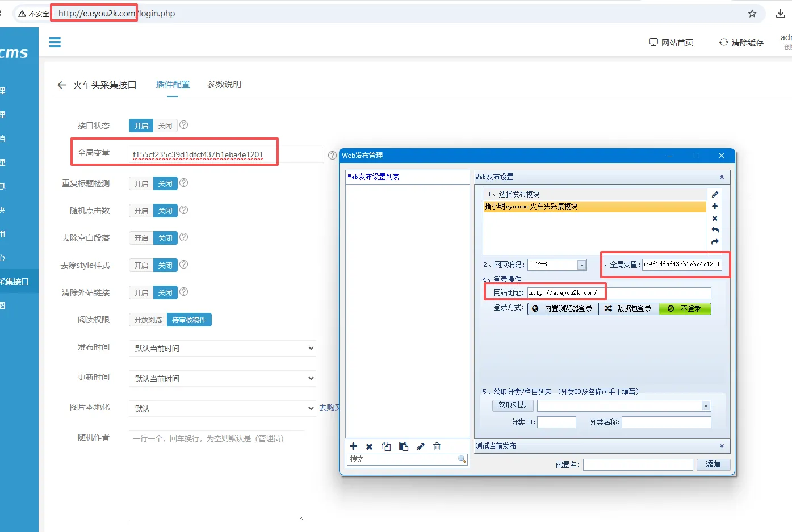The height and width of the screenshot is (532, 792).
Task: Set 接口状态 to 关闭
Action: 165,125
